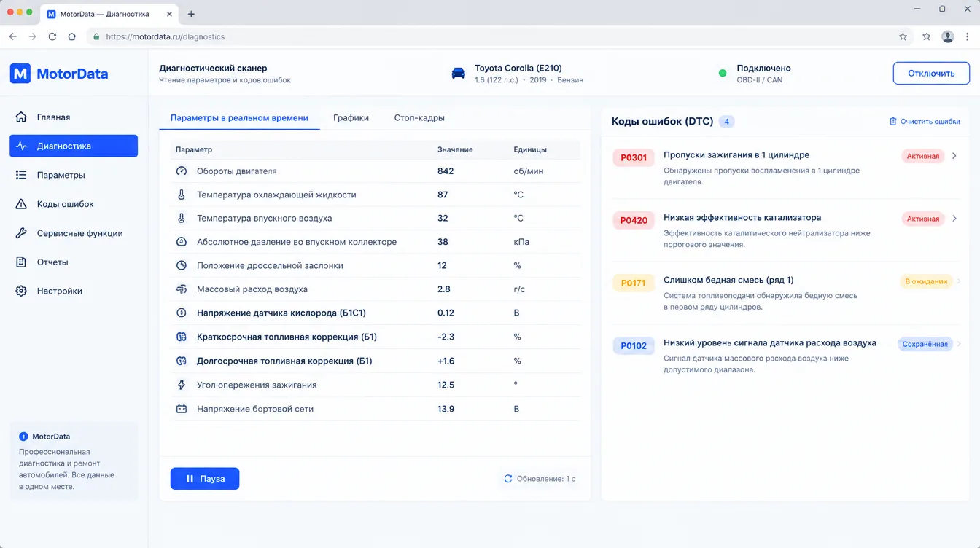
Task: Click the engine RPM value 842
Action: click(446, 171)
